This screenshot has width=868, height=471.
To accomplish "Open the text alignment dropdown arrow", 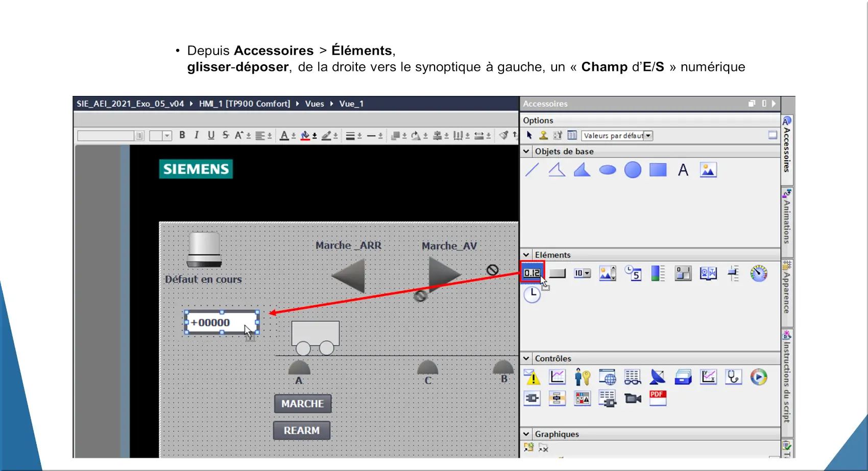I will [270, 136].
